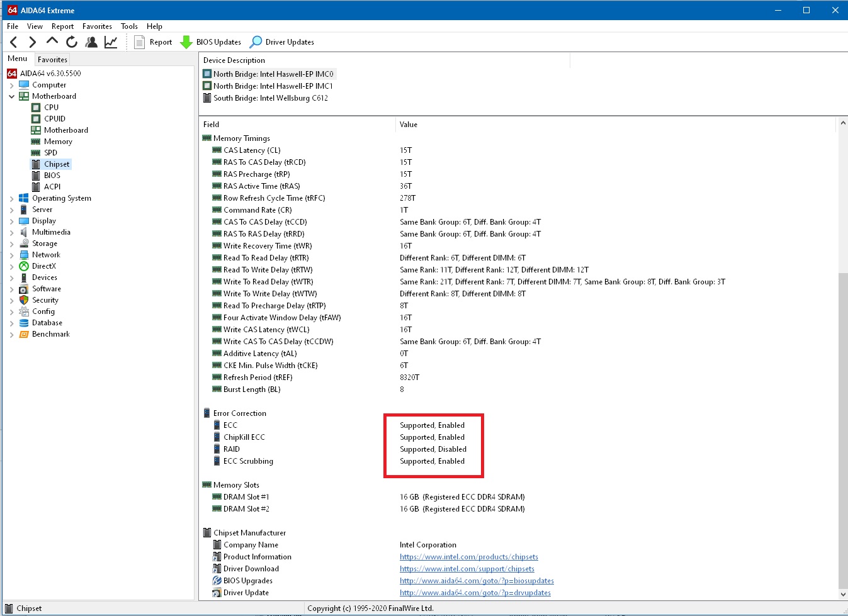Open the Help menu
This screenshot has height=616, width=848.
154,26
